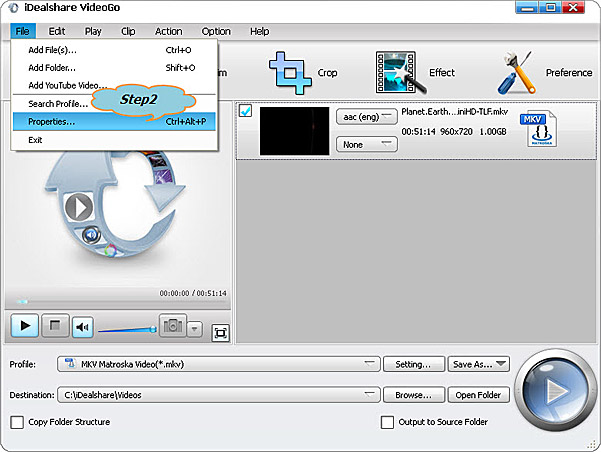This screenshot has width=601, height=452.
Task: Click the MKV file format icon
Action: point(539,129)
